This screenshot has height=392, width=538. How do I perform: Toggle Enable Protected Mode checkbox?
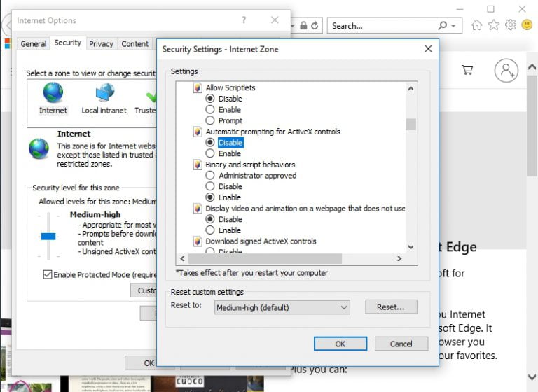(48, 274)
